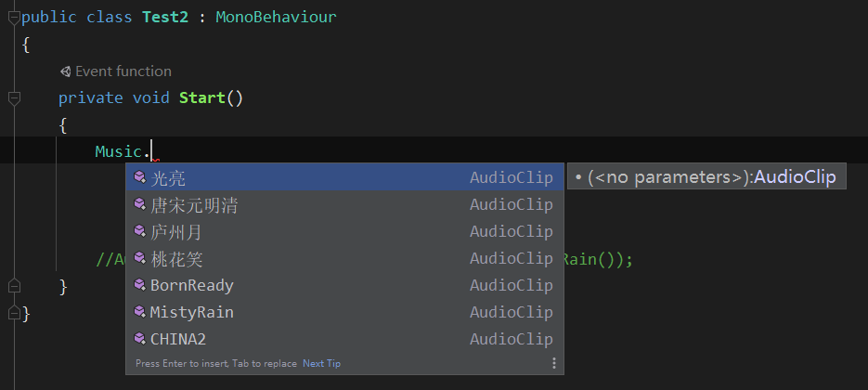The image size is (868, 390).
Task: Click the Start method closing fold marker
Action: click(x=15, y=286)
